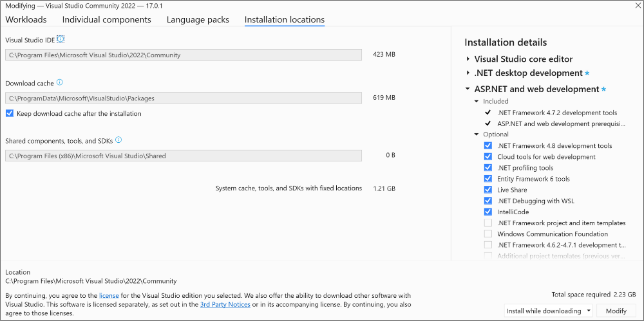Click the 423 MB size value
644x321 pixels.
(x=384, y=54)
